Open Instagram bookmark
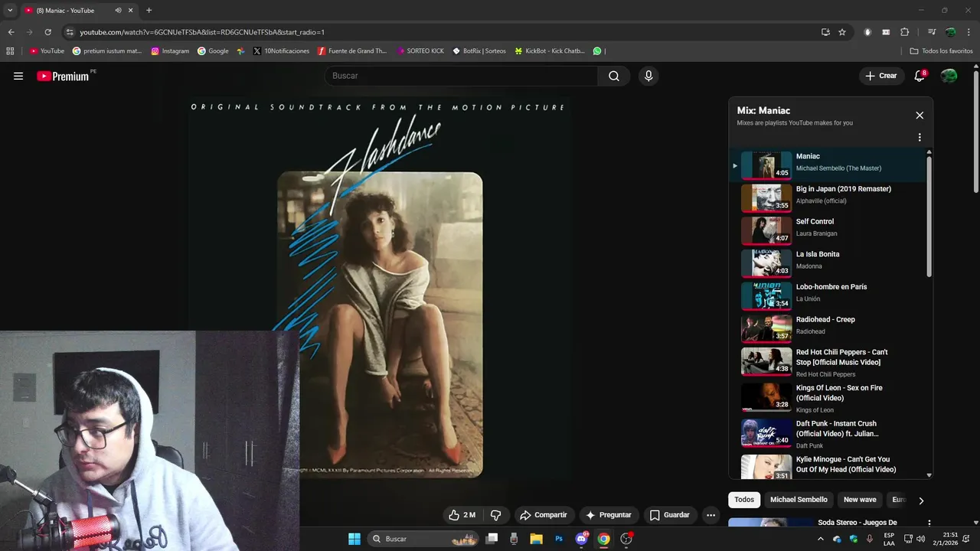This screenshot has height=551, width=980. point(170,51)
